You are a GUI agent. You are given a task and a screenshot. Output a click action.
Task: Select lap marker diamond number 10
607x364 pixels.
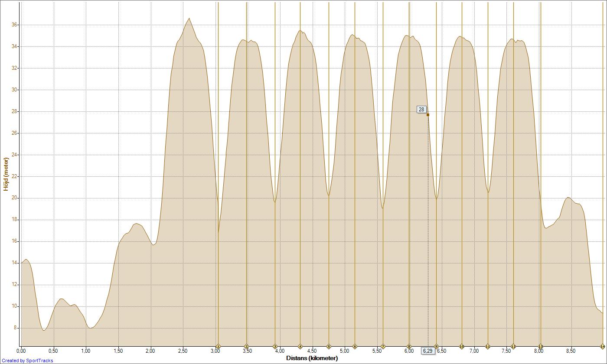click(462, 346)
